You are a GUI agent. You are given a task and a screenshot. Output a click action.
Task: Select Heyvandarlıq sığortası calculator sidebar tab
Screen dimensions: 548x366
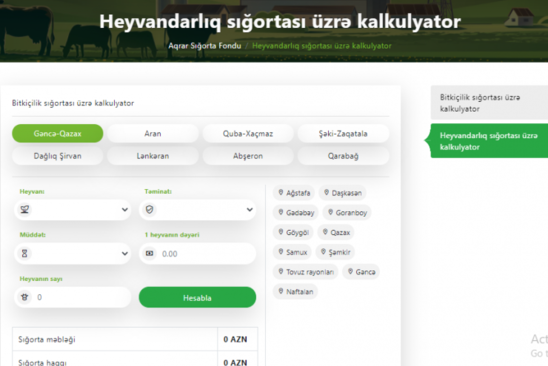pyautogui.click(x=489, y=141)
